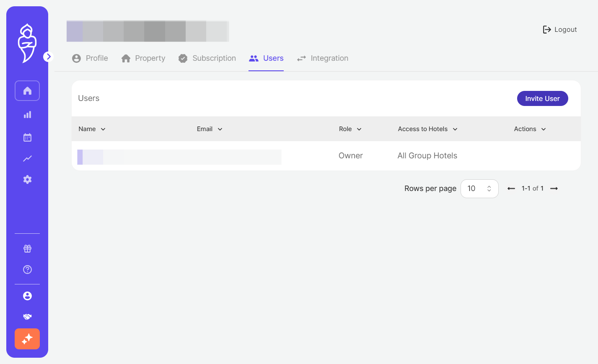This screenshot has width=598, height=364.
Task: Click the All Group Hotels cell
Action: (x=427, y=156)
